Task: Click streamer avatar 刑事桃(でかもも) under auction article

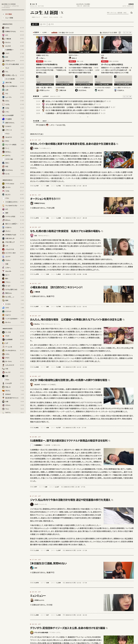Action: click(x=32, y=203)
